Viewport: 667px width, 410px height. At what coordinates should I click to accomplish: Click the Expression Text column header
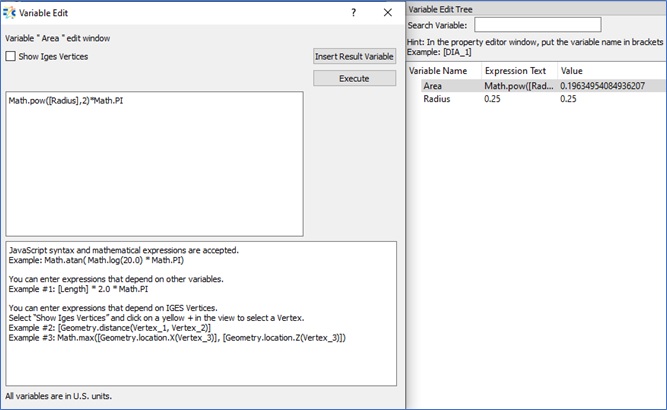coord(515,71)
